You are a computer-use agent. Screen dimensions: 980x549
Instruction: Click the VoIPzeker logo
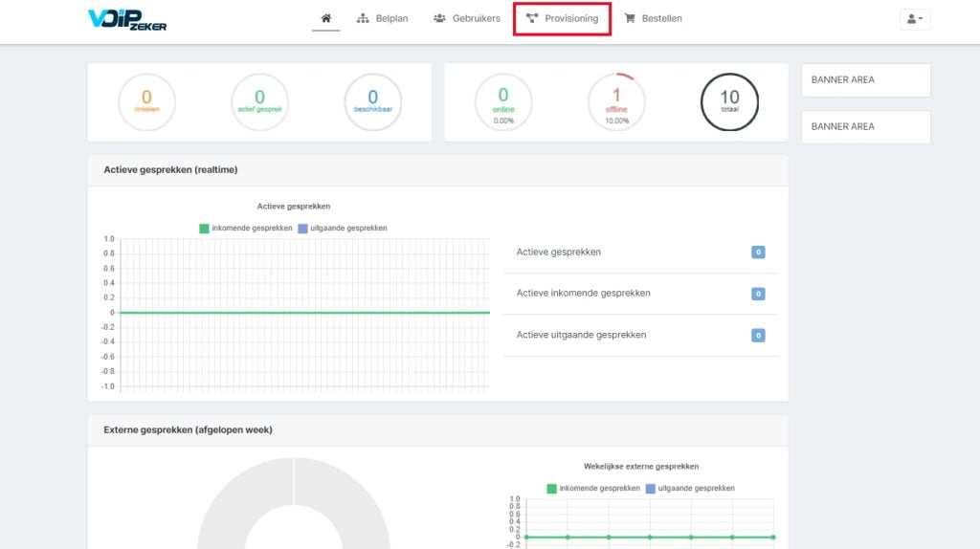tap(127, 19)
